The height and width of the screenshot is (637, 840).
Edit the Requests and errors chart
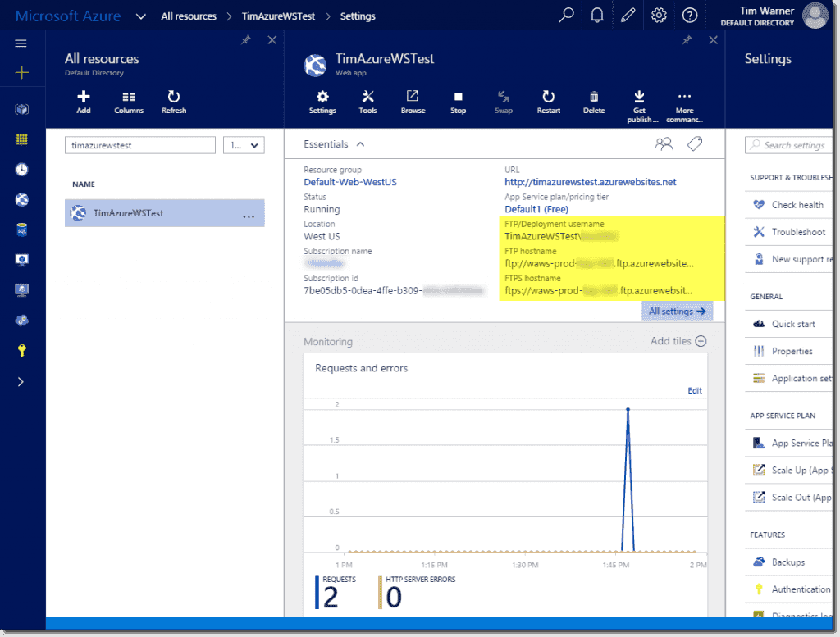(x=695, y=390)
